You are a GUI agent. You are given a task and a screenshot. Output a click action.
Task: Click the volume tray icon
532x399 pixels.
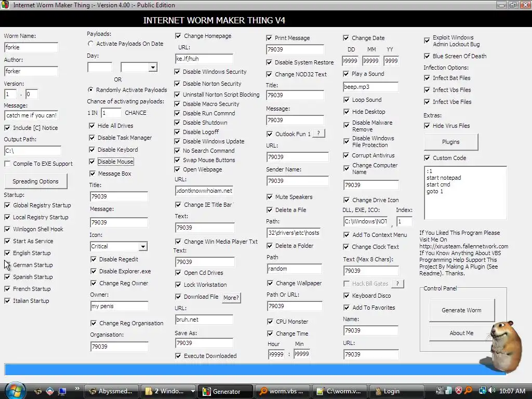[x=491, y=391]
